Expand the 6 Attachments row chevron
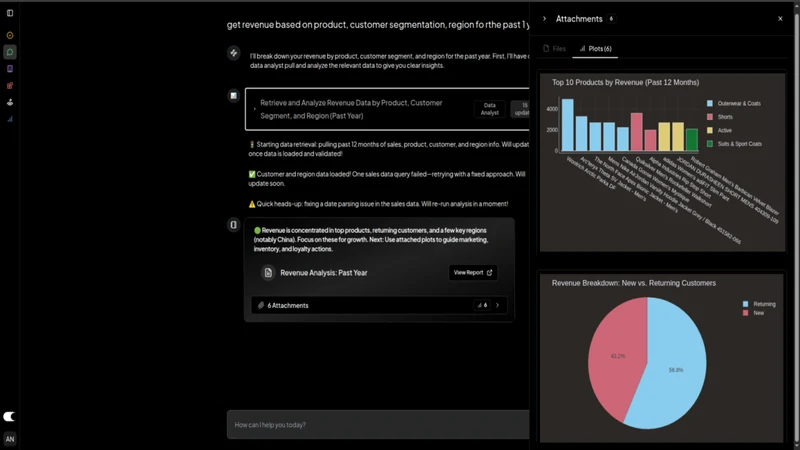This screenshot has width=800, height=450. click(497, 305)
